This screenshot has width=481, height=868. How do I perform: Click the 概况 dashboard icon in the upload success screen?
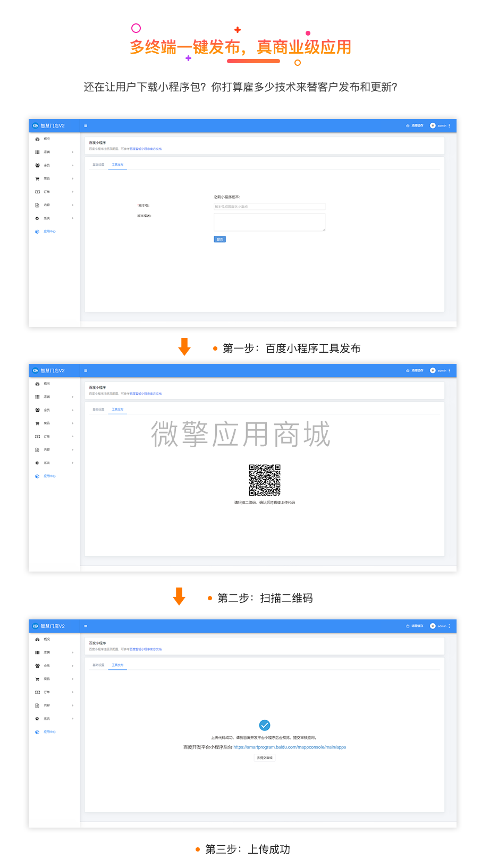[x=37, y=639]
